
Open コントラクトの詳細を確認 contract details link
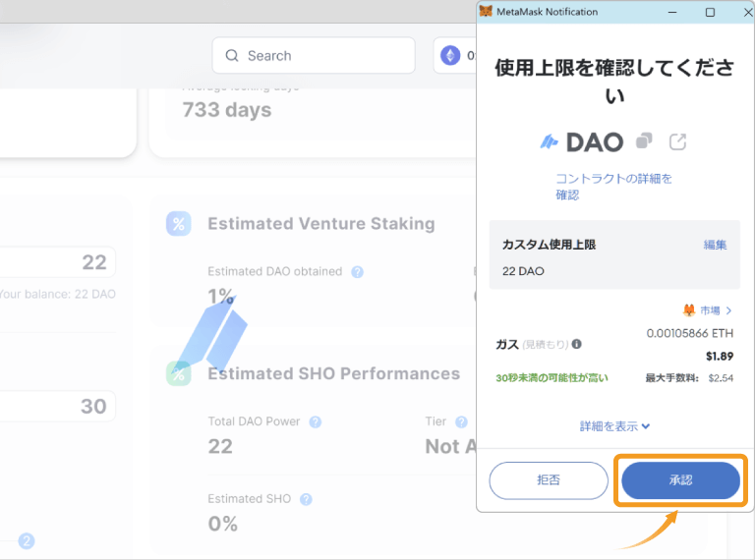613,187
